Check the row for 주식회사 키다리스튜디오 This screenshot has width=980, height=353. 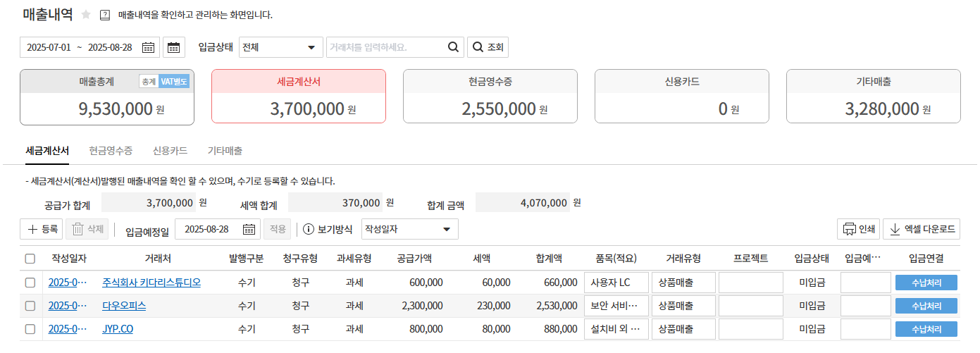(30, 283)
